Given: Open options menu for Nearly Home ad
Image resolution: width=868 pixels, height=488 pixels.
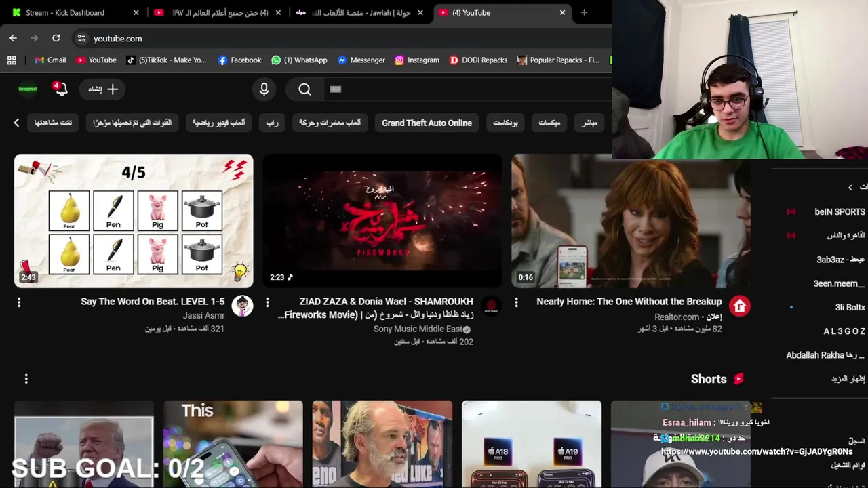Looking at the screenshot, I should 516,302.
